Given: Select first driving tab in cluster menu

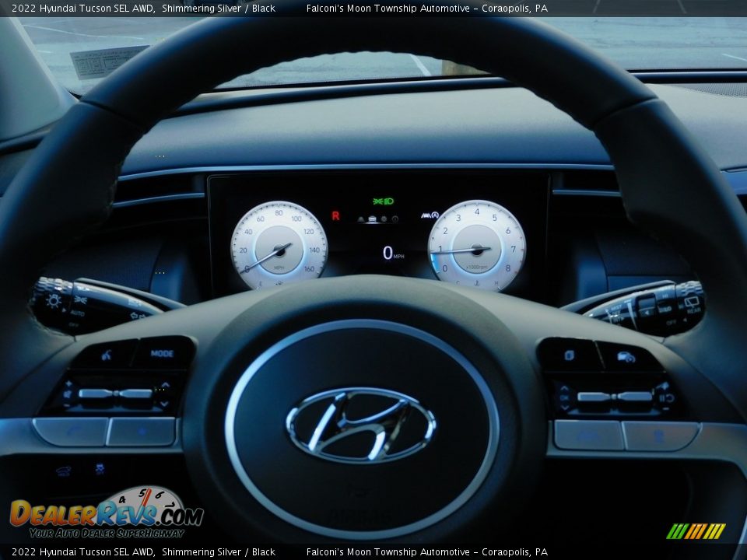Looking at the screenshot, I should pyautogui.click(x=360, y=219).
